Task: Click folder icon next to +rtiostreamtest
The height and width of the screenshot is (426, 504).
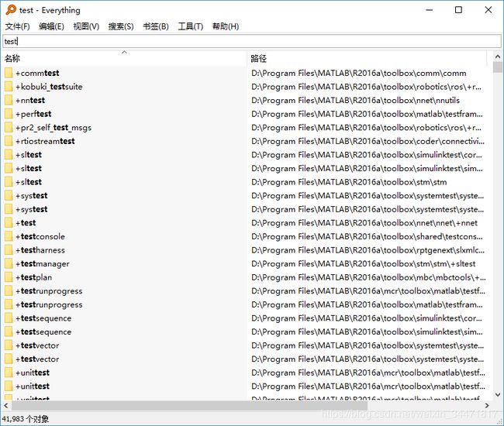Action: 9,141
